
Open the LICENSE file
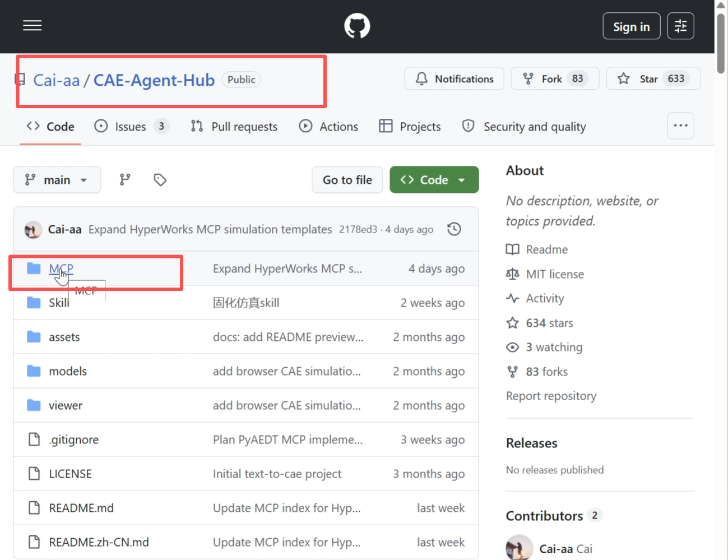pos(70,474)
